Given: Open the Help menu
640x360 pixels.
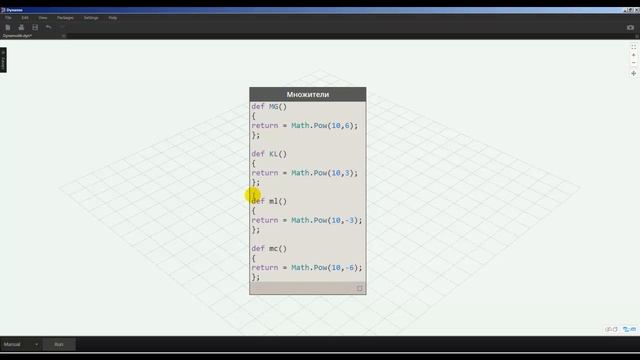Looking at the screenshot, I should coord(113,18).
